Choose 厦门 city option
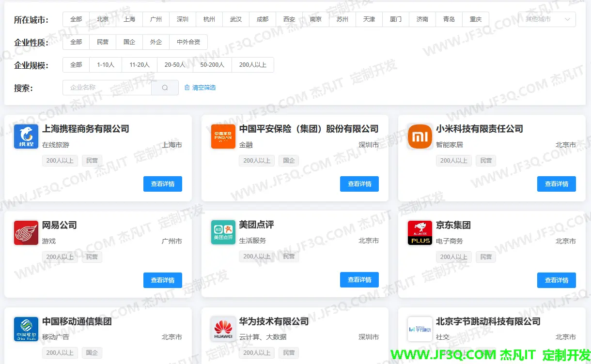 [x=396, y=19]
